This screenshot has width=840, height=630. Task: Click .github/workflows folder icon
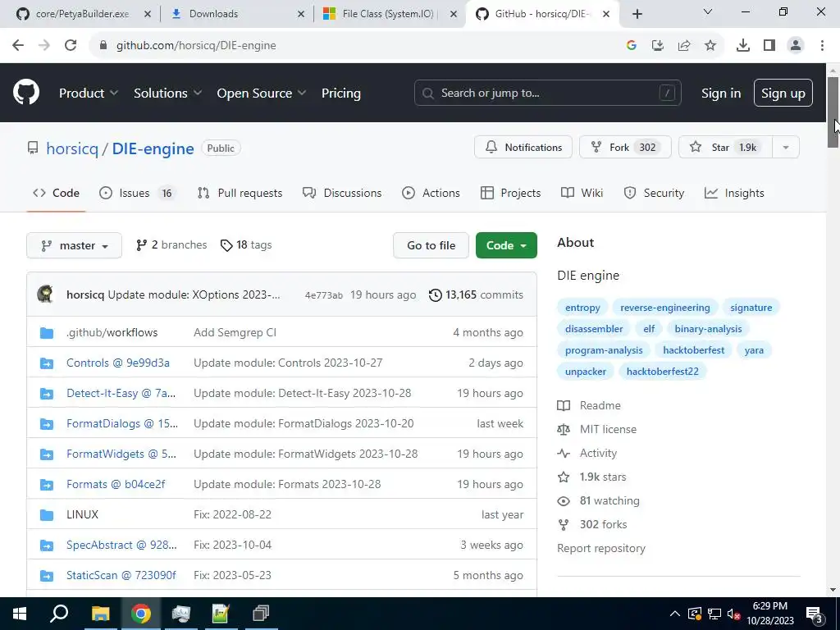pyautogui.click(x=47, y=333)
